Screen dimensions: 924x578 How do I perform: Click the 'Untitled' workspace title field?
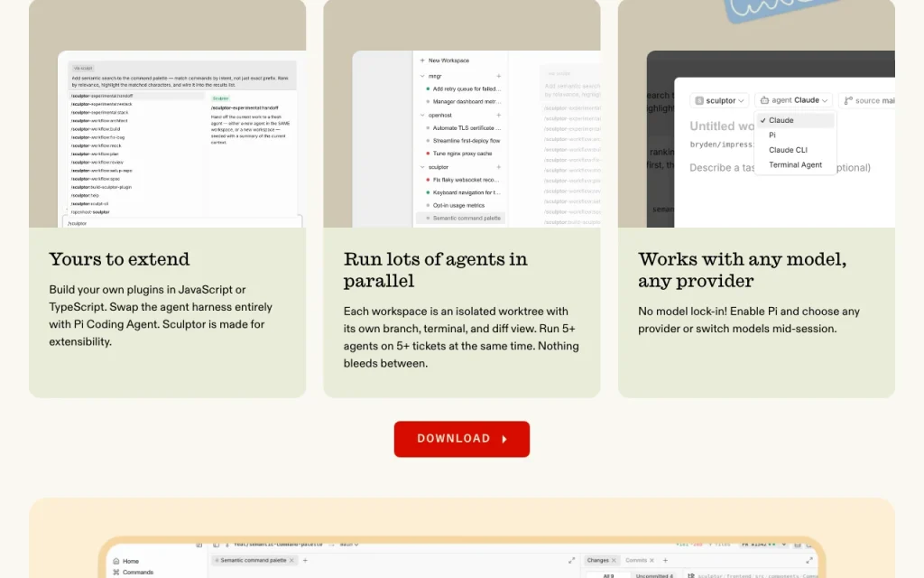point(722,126)
